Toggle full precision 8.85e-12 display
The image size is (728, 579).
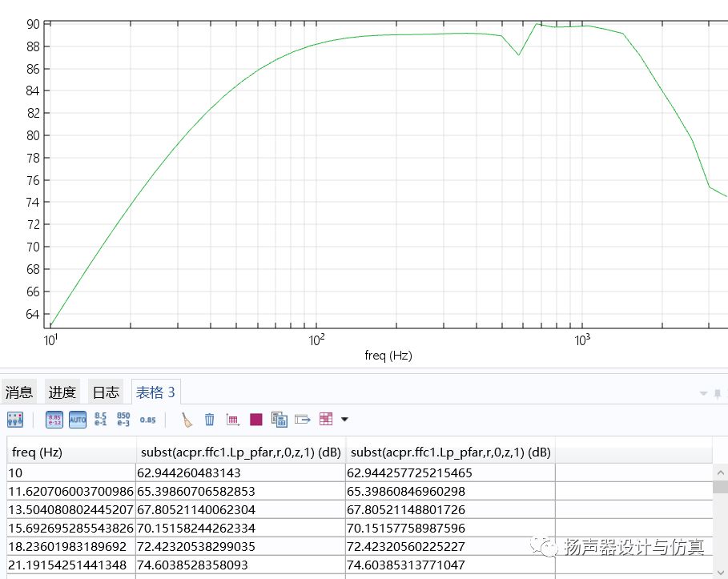[x=54, y=419]
